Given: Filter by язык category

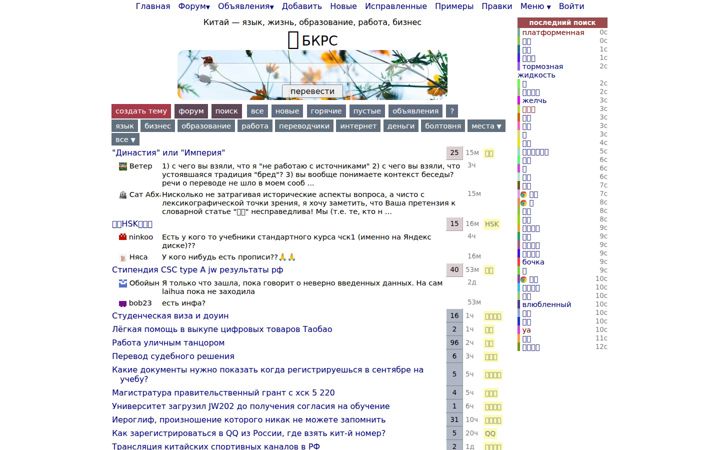Looking at the screenshot, I should click(124, 126).
